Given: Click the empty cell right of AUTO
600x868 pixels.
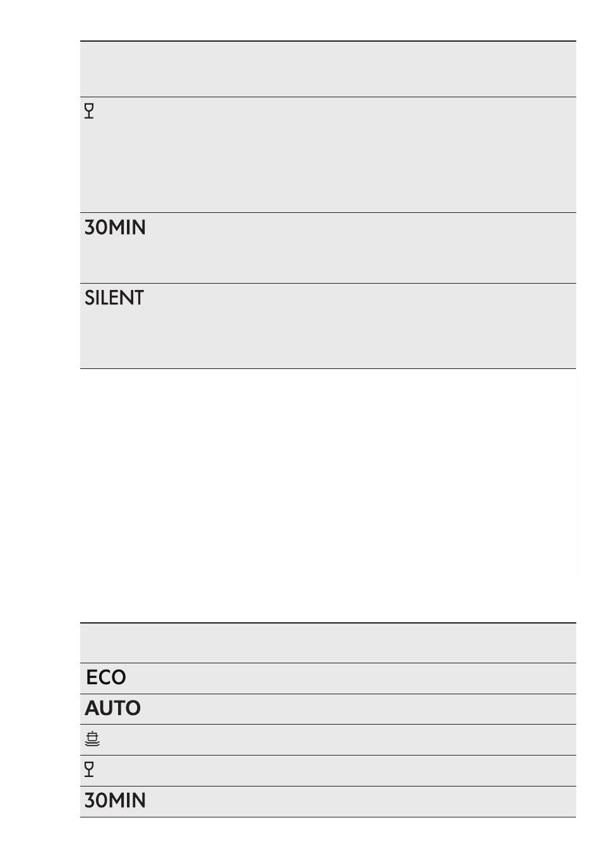Looking at the screenshot, I should [x=354, y=709].
